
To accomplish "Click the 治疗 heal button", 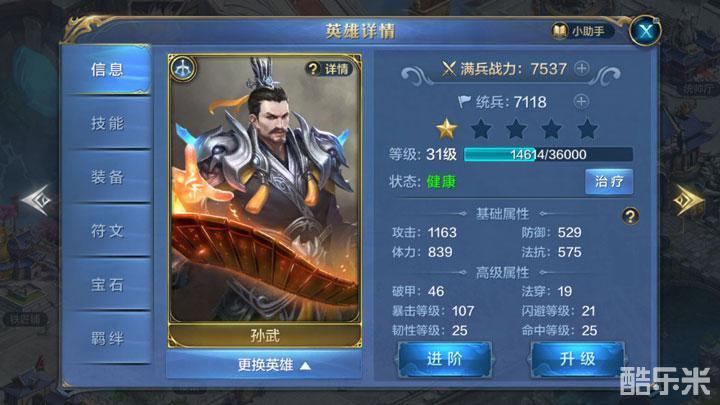I will click(x=609, y=182).
